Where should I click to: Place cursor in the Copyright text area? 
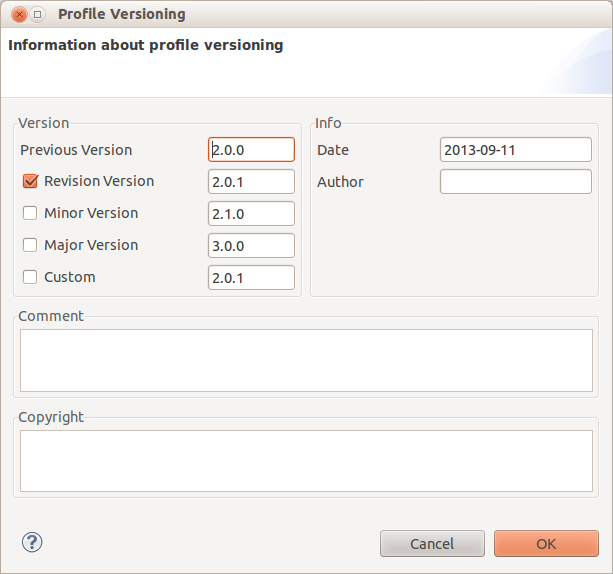pyautogui.click(x=306, y=461)
